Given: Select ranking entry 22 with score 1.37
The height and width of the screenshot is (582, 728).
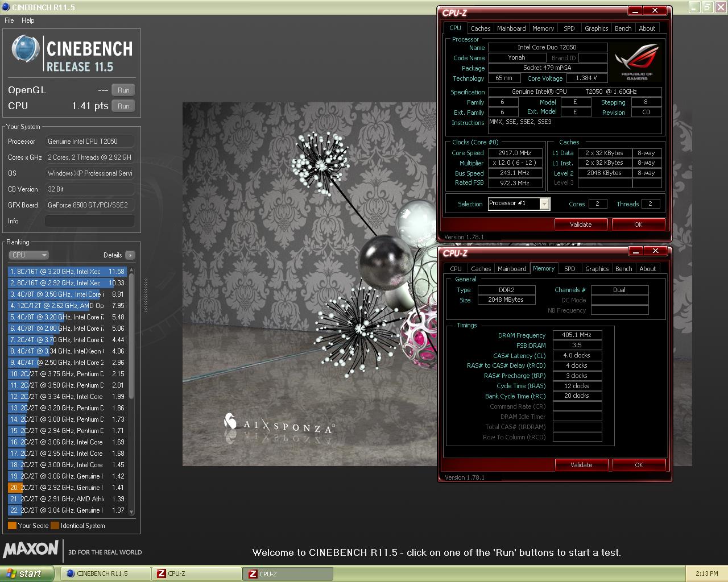Looking at the screenshot, I should pyautogui.click(x=67, y=510).
